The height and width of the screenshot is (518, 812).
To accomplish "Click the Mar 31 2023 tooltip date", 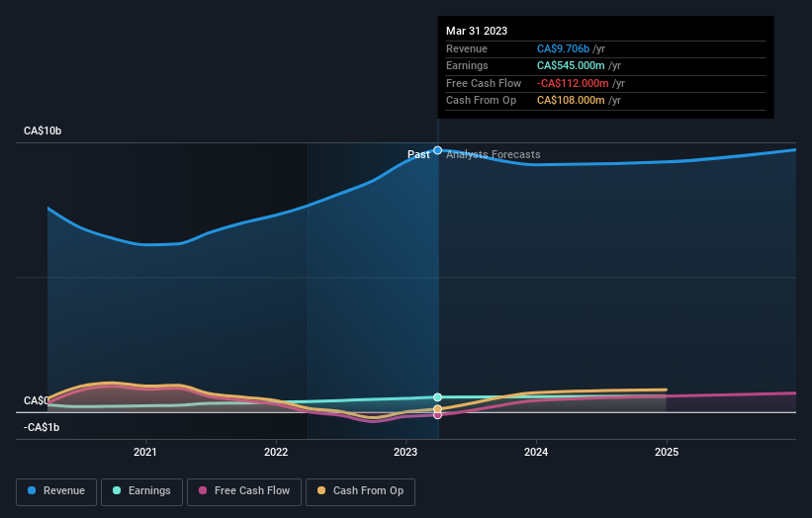I will click(x=477, y=31).
